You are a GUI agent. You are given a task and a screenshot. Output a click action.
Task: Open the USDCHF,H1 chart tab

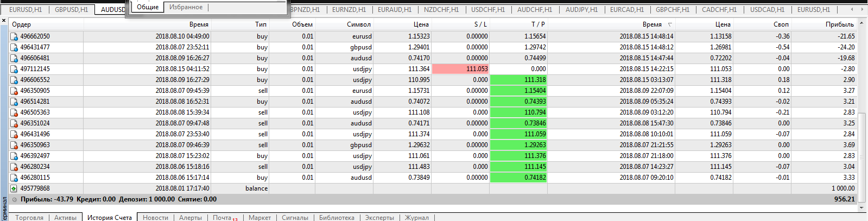click(488, 9)
